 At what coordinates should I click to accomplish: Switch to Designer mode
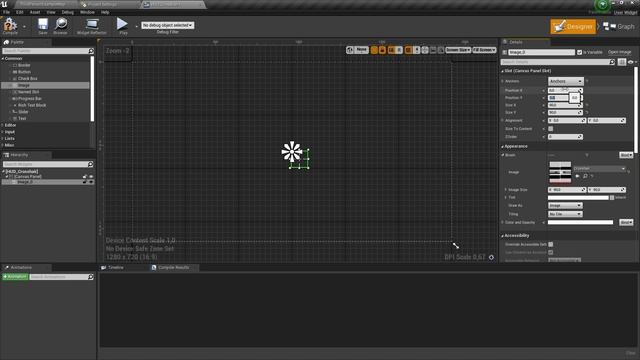[573, 27]
